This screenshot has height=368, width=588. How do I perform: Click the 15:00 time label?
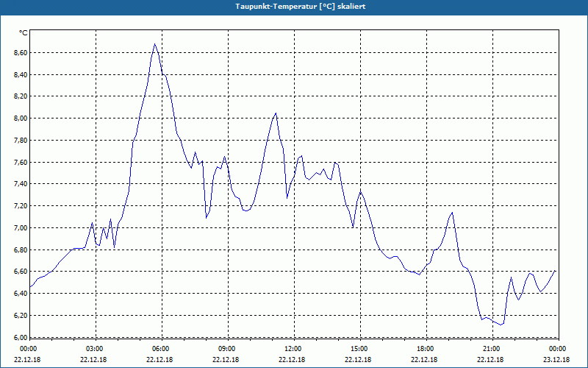tap(360, 349)
